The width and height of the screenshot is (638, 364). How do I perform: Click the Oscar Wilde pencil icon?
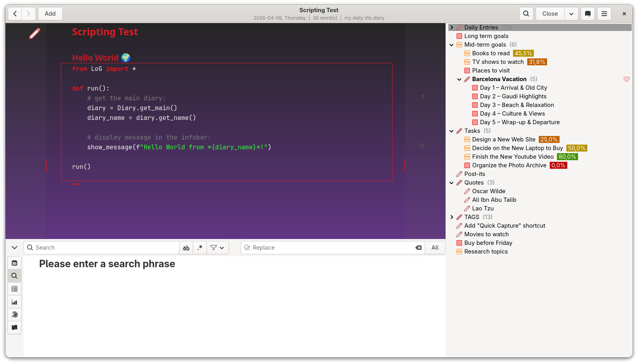click(467, 191)
